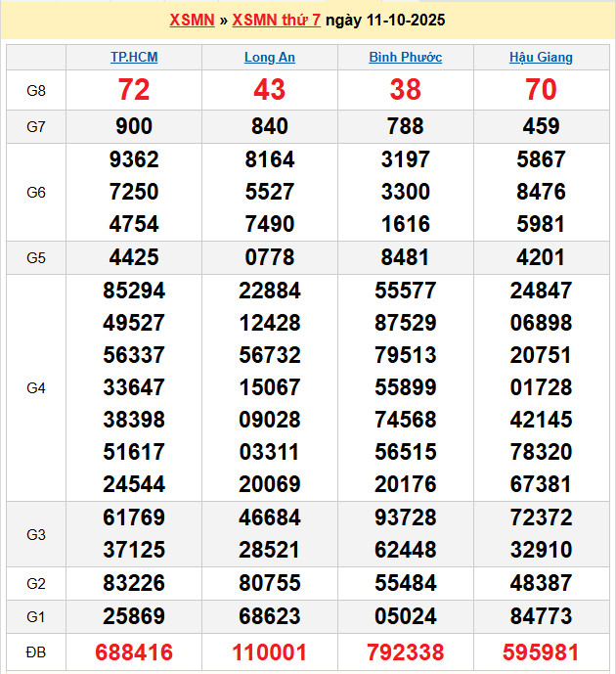Click the G7 number 788
This screenshot has height=674, width=616.
405,126
